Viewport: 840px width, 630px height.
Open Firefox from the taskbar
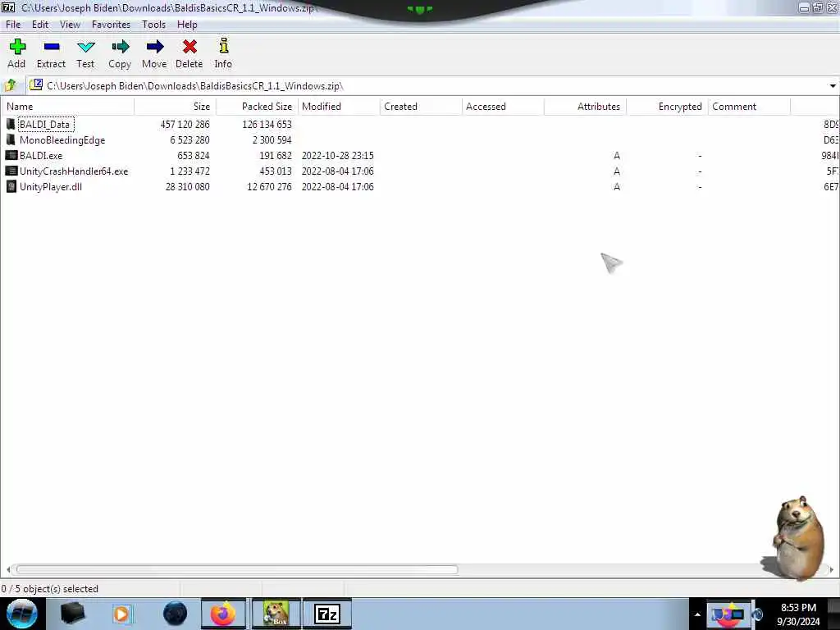[223, 614]
